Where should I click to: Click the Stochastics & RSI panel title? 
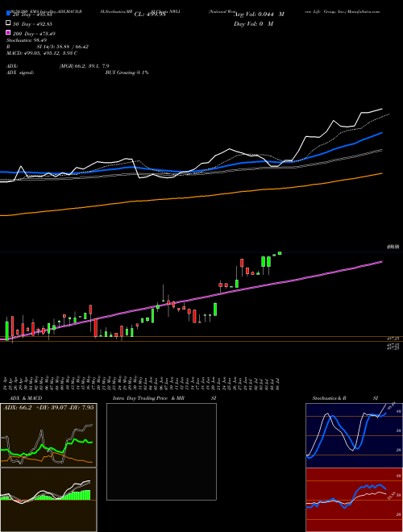click(345, 398)
